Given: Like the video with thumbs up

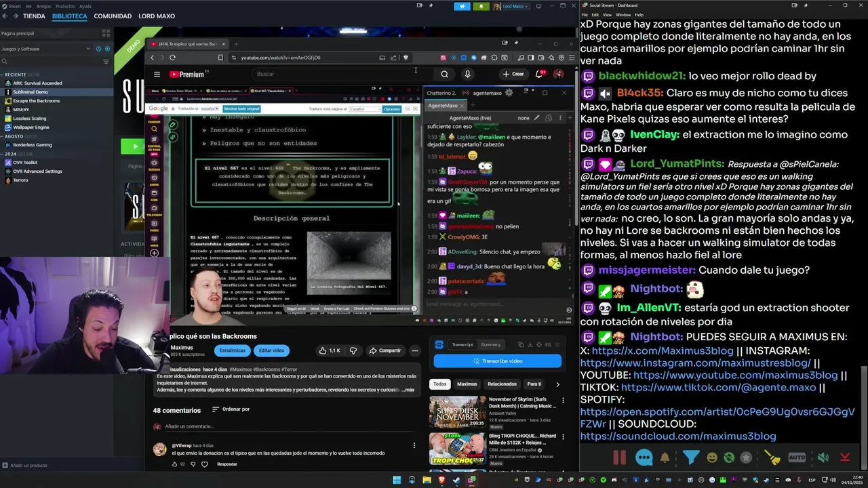Looking at the screenshot, I should point(329,350).
